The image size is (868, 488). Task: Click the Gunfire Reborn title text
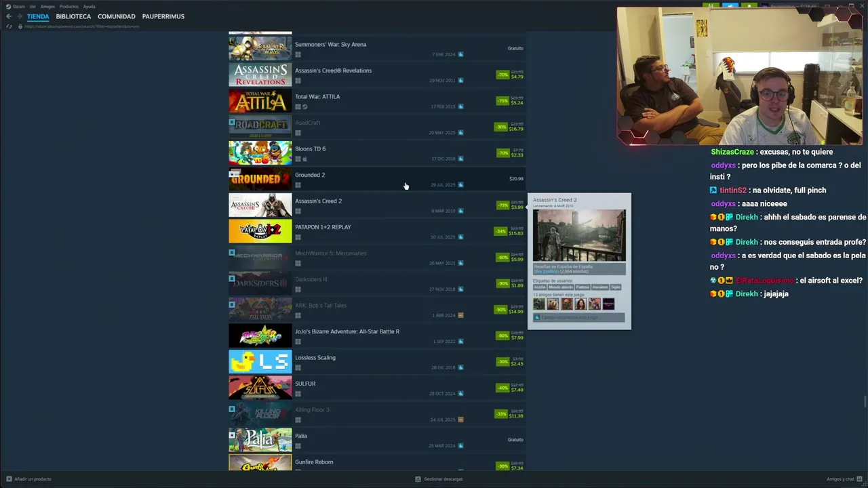coord(314,462)
